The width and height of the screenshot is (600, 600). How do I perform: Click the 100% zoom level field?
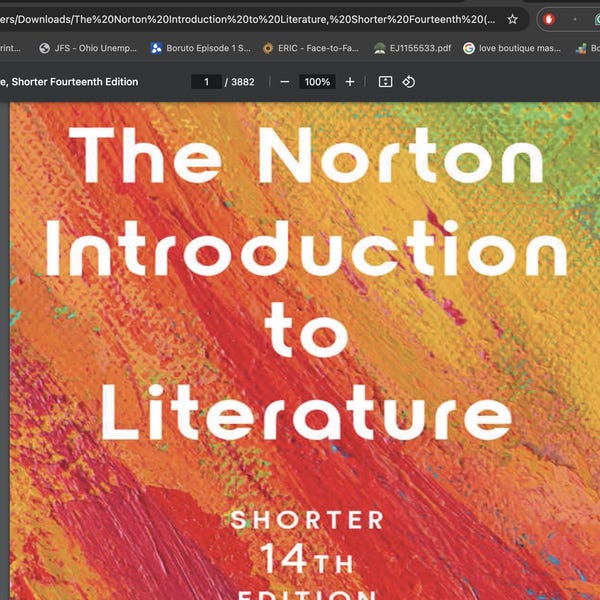click(317, 82)
